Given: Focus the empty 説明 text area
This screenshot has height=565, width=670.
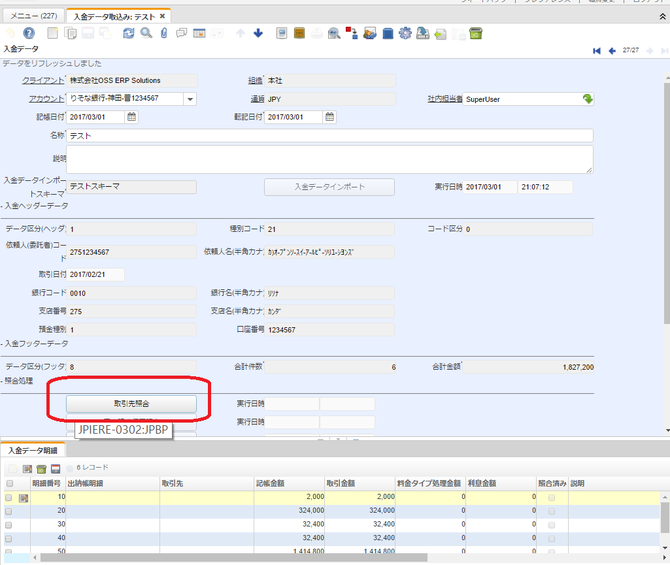Looking at the screenshot, I should click(329, 159).
